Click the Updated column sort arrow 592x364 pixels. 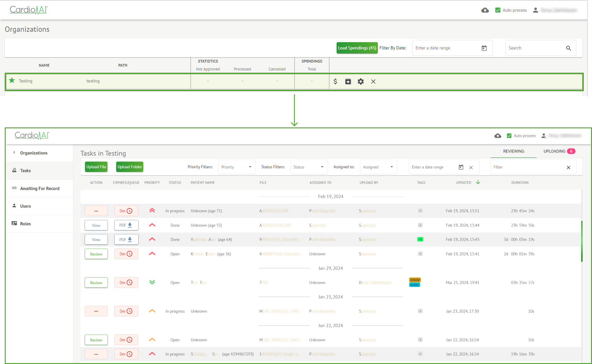click(x=478, y=182)
